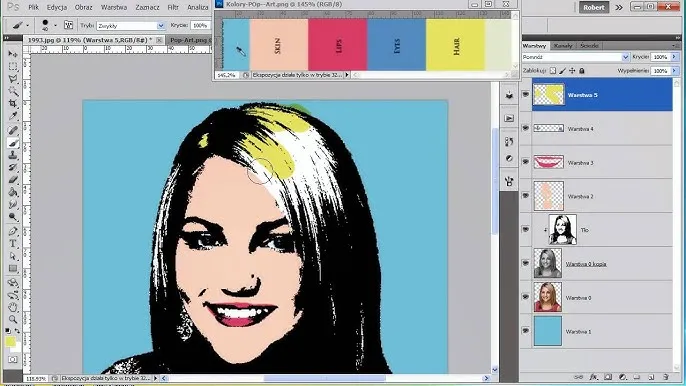Toggle lock image pixels brush icon

pyautogui.click(x=563, y=70)
